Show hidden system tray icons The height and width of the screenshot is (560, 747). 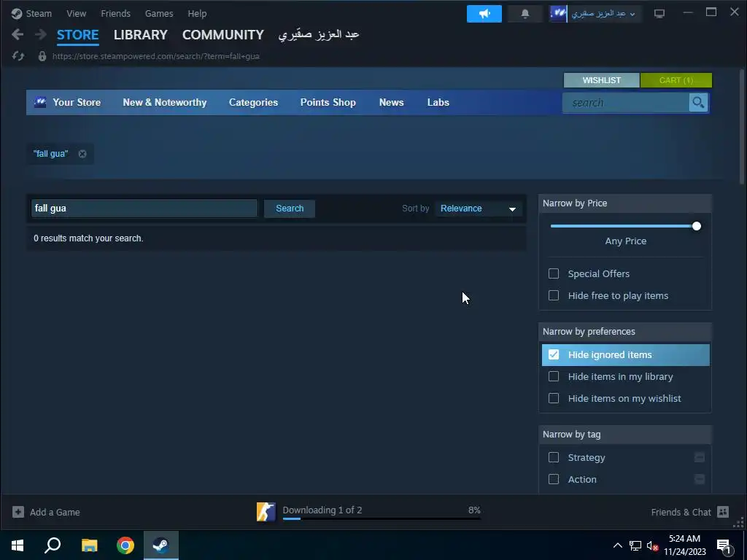point(617,545)
